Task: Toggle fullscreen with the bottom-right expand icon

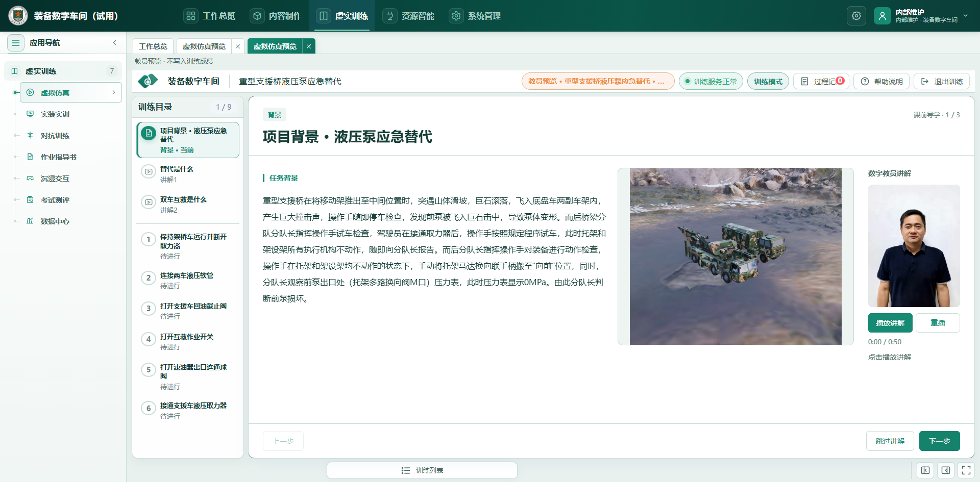Action: coord(966,470)
